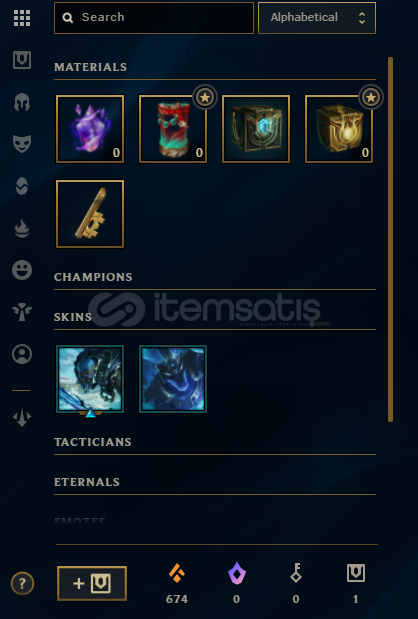
Task: Select the loot chest filter icon
Action: coord(22,60)
